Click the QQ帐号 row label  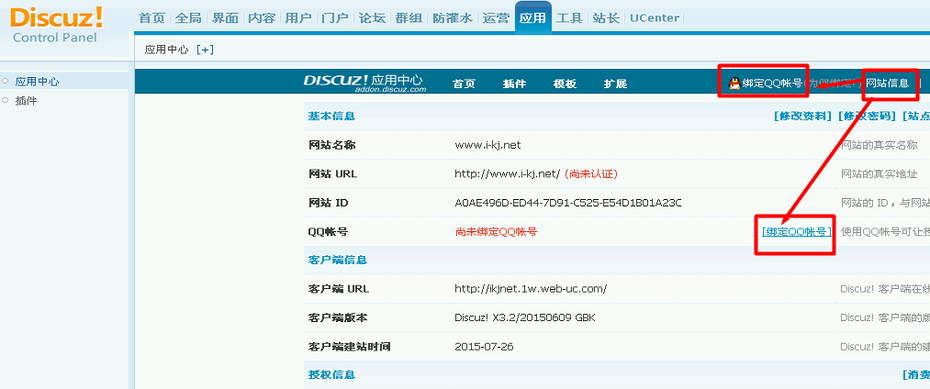click(327, 232)
